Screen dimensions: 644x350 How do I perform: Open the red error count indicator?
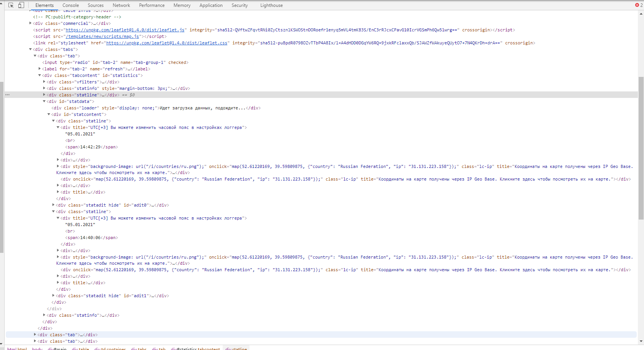[639, 5]
